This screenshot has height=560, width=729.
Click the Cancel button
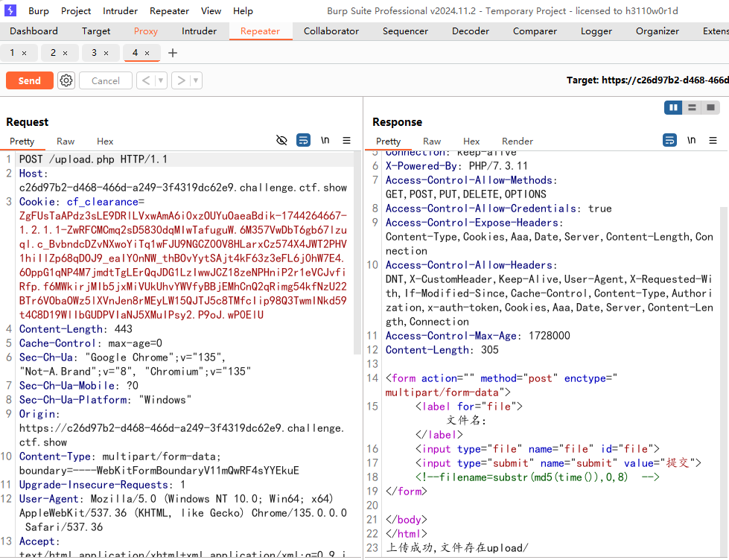105,80
